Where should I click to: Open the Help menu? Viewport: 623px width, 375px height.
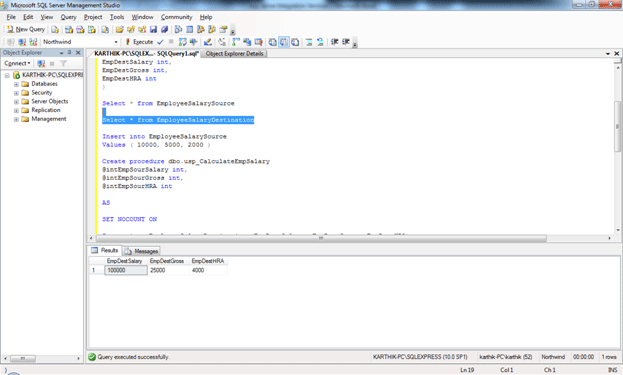point(206,17)
